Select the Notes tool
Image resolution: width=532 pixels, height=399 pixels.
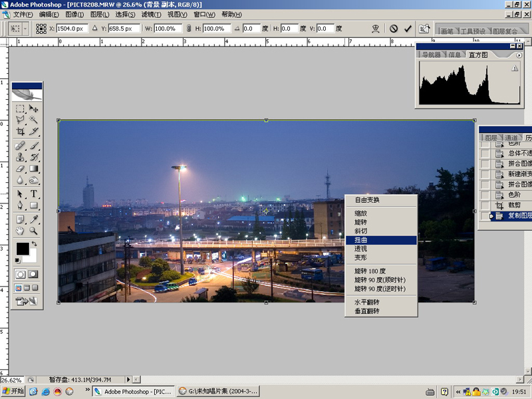coord(20,219)
